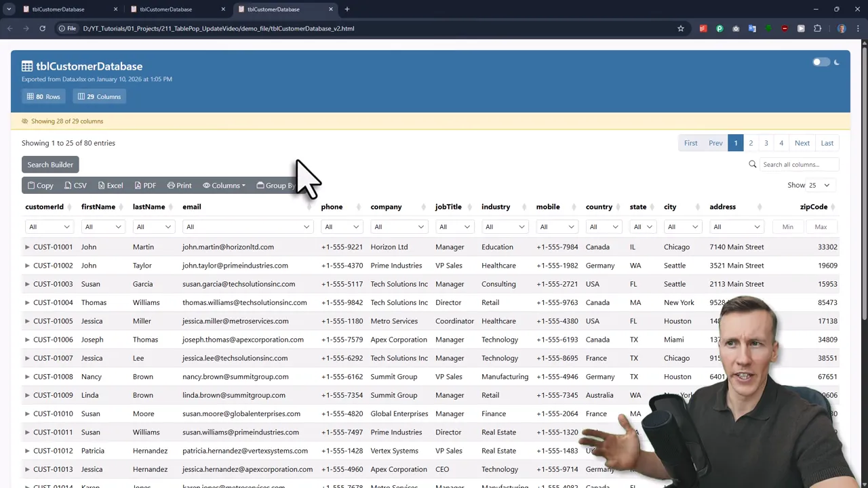Switch to the second browser tab
This screenshot has width=868, height=488.
click(x=165, y=9)
